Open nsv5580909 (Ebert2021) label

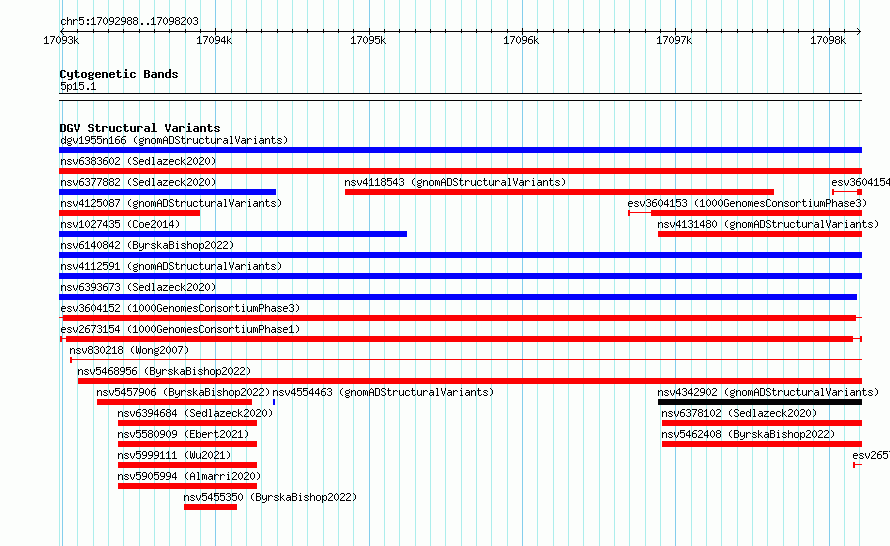[183, 434]
